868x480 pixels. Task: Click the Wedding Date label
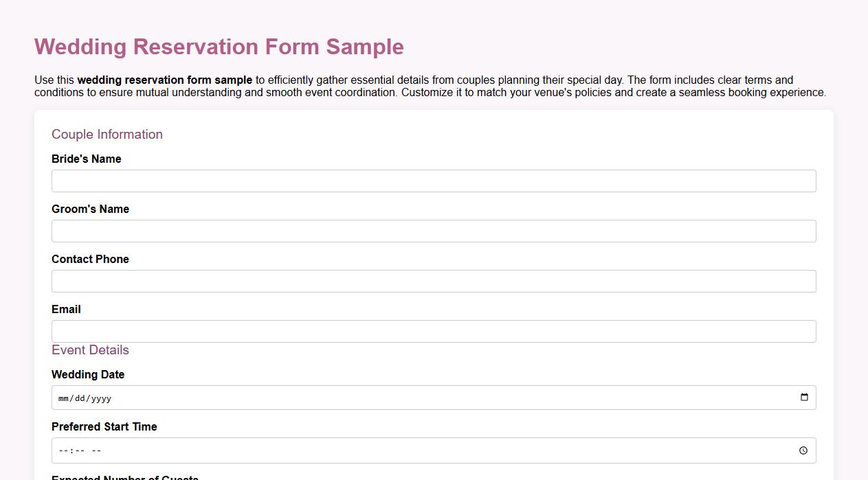coord(88,374)
